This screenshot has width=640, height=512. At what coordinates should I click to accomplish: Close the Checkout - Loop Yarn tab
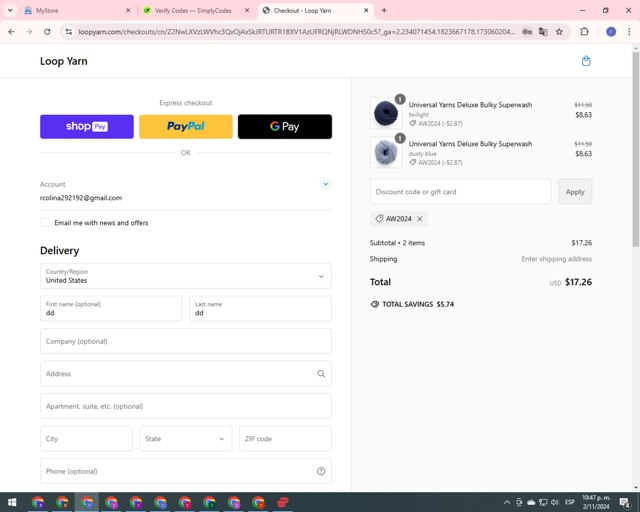pyautogui.click(x=366, y=10)
